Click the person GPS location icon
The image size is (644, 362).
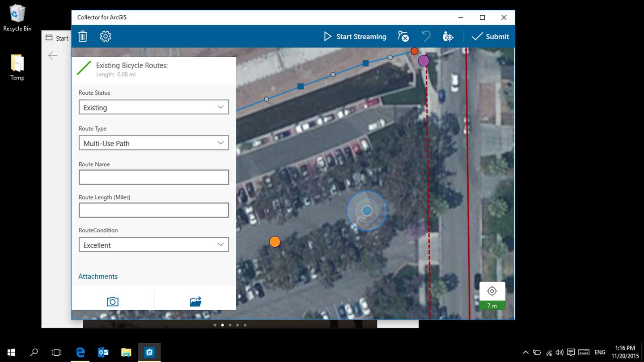pyautogui.click(x=448, y=37)
